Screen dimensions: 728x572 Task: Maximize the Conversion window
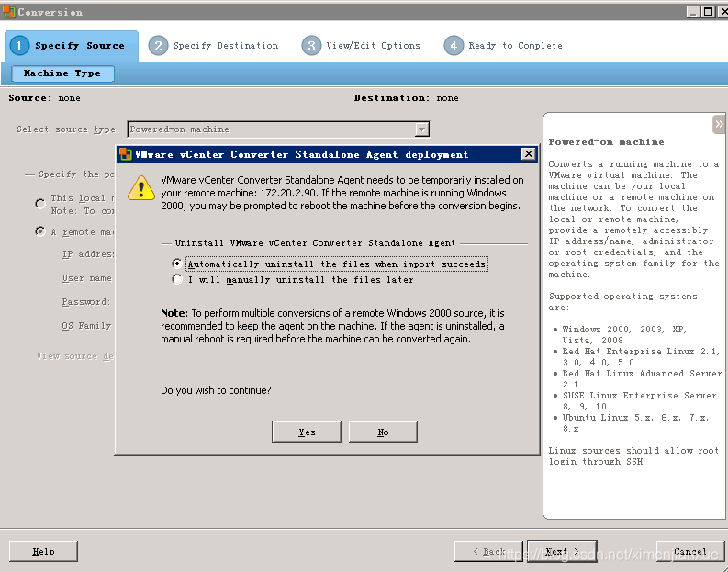point(709,12)
